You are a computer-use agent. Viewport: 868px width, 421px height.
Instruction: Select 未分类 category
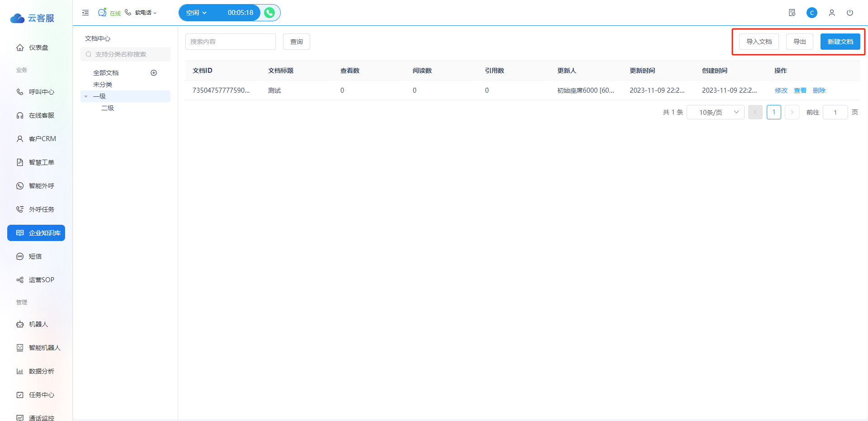pos(103,85)
